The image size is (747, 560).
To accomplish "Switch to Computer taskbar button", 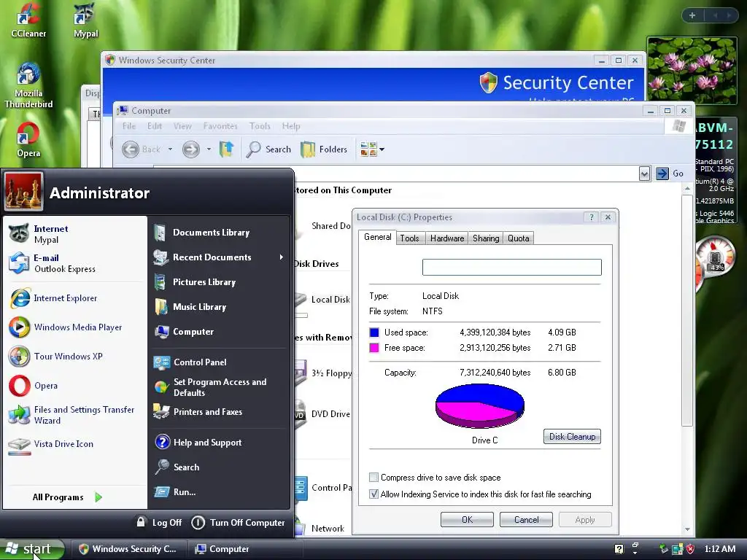I will coord(245,549).
